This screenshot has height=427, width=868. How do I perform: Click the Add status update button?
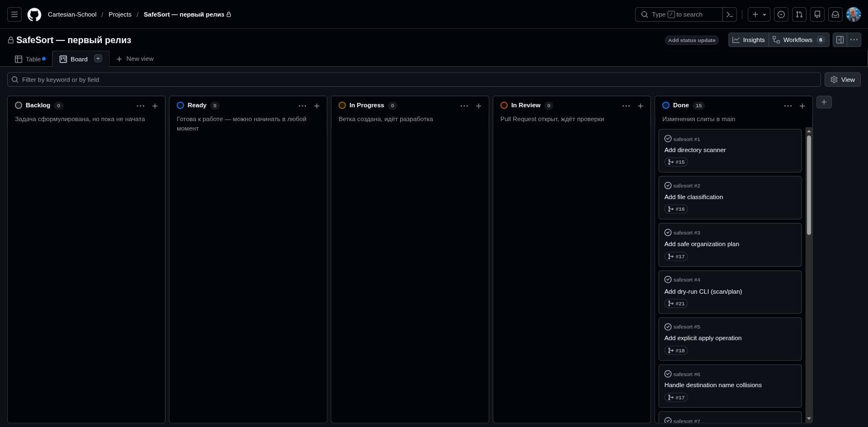pyautogui.click(x=691, y=40)
